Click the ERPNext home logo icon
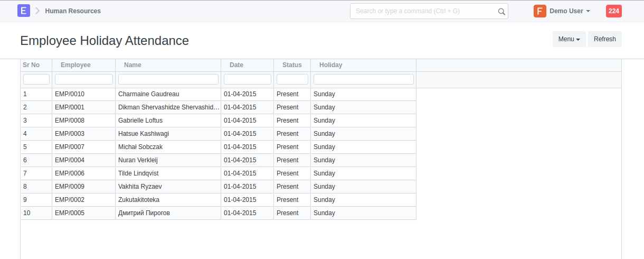644x259 pixels. click(x=24, y=11)
